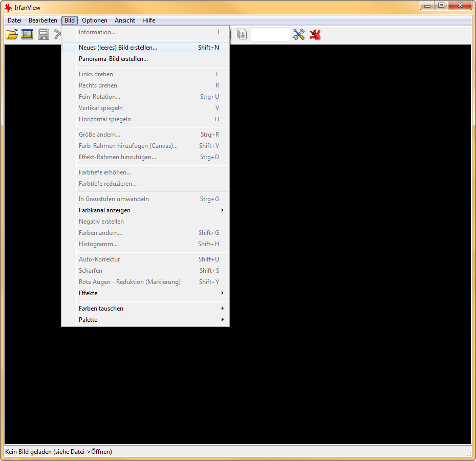Image resolution: width=476 pixels, height=461 pixels.
Task: Minimize the IrfanView window
Action: point(427,6)
